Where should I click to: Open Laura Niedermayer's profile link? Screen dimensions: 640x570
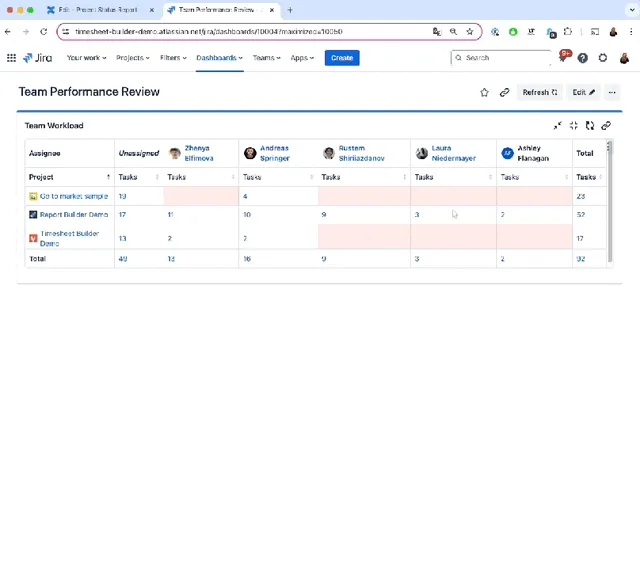[453, 153]
